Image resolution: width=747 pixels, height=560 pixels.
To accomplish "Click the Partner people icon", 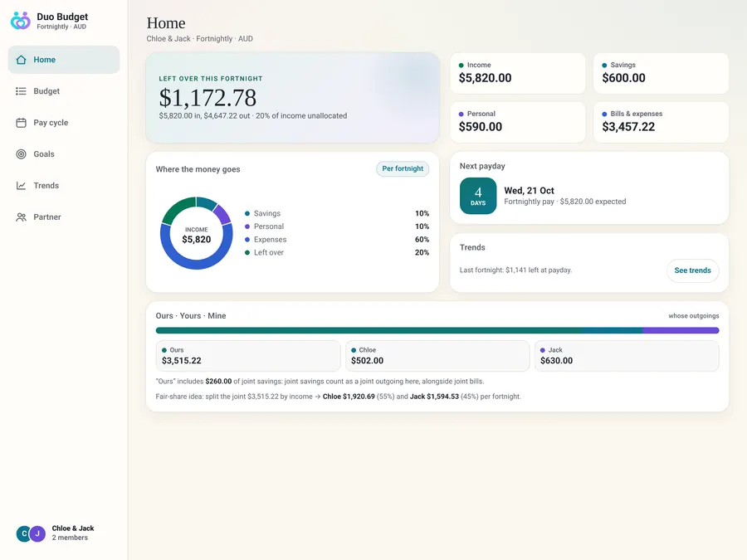I will tap(21, 217).
